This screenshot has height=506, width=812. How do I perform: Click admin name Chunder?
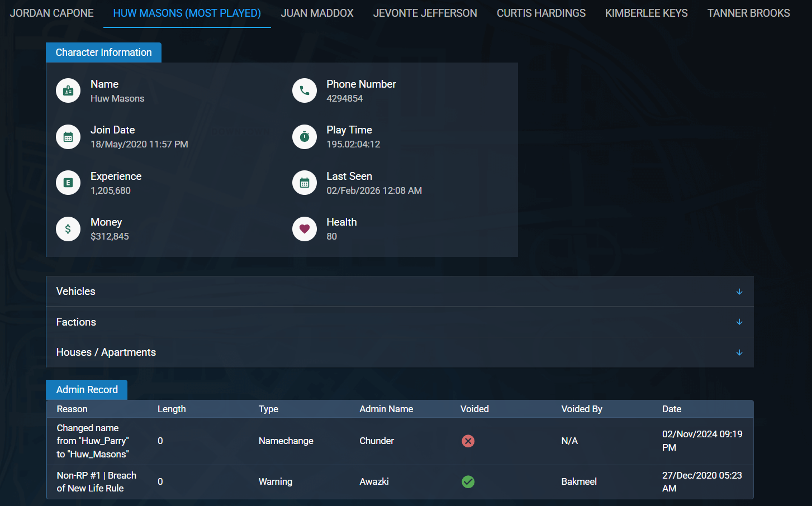377,441
